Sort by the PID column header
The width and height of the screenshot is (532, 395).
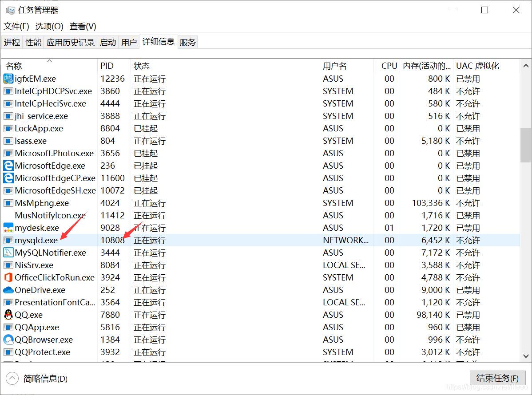point(114,66)
